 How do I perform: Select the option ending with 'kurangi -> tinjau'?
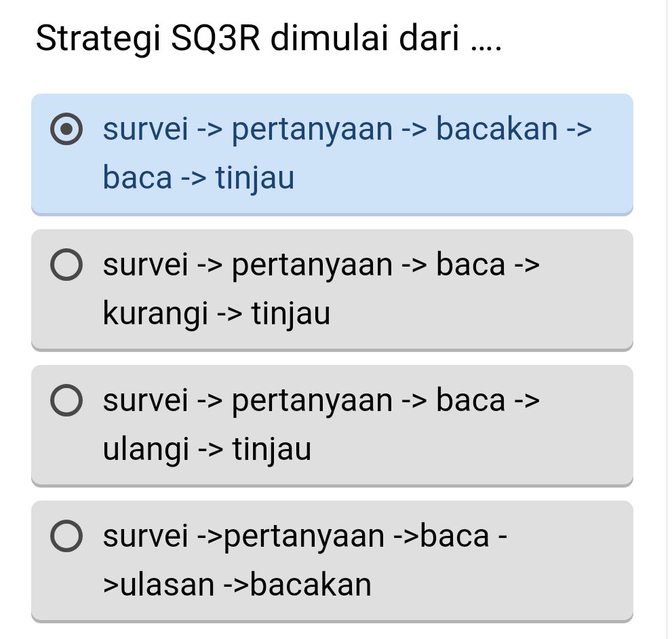332,288
